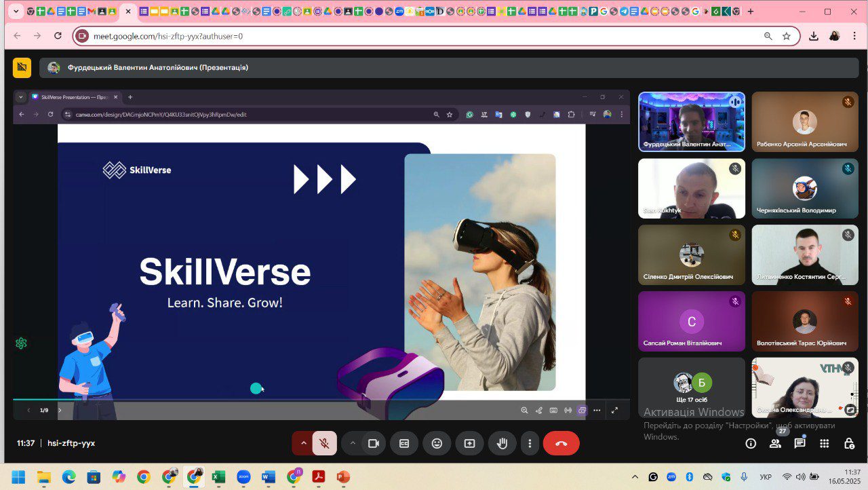Click picture-in-picture icon on Оксана's tile
This screenshot has width=868, height=490.
[850, 409]
